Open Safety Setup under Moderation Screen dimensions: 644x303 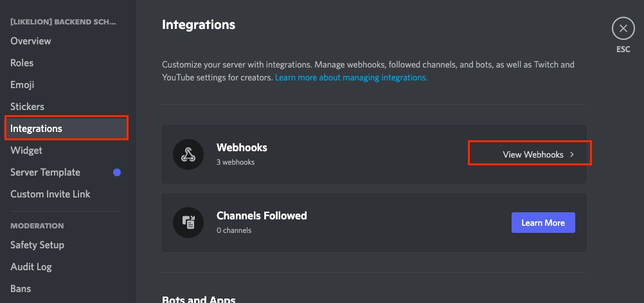click(37, 245)
